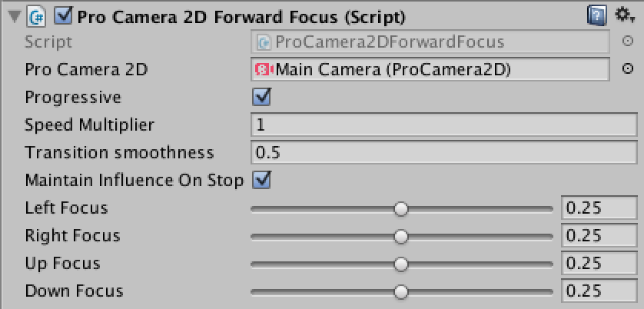Click the red camera icon on Main Camera

(265, 70)
